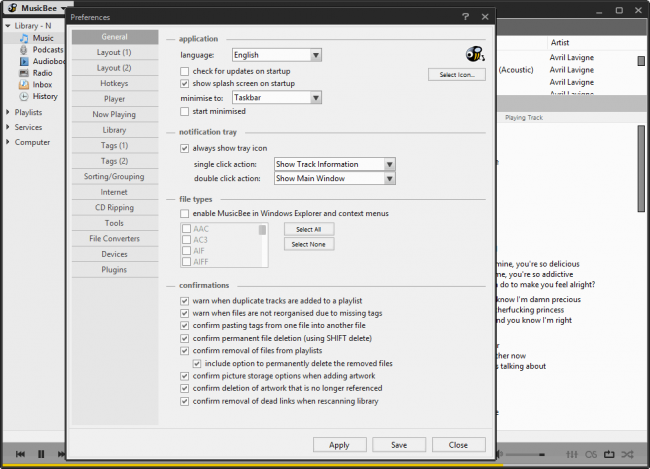The height and width of the screenshot is (469, 650).
Task: Click the Apply button
Action: pyautogui.click(x=340, y=445)
